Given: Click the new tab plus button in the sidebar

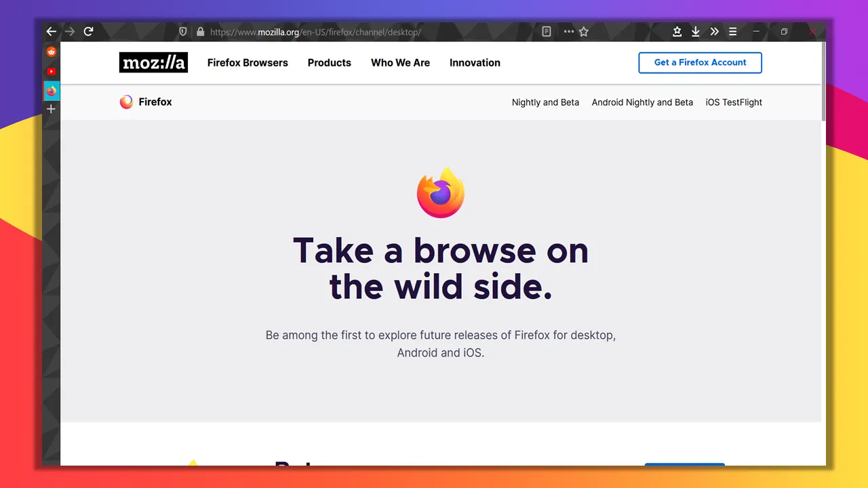Looking at the screenshot, I should pyautogui.click(x=51, y=108).
